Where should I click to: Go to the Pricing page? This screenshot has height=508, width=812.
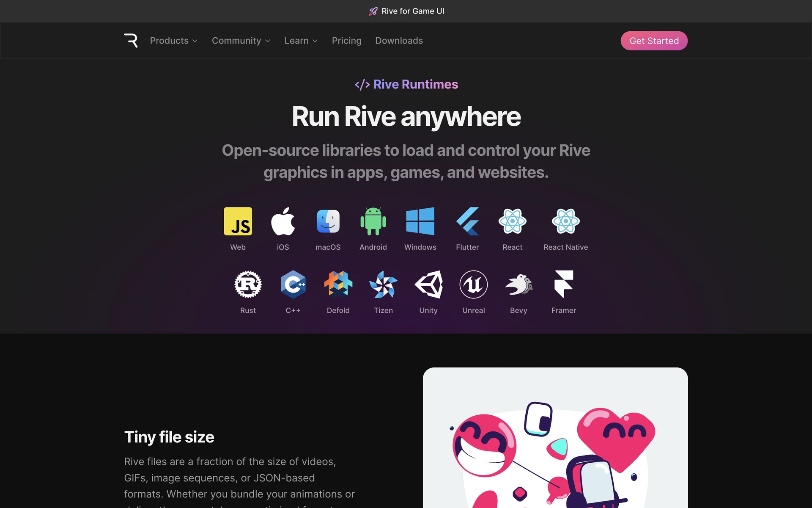(346, 41)
